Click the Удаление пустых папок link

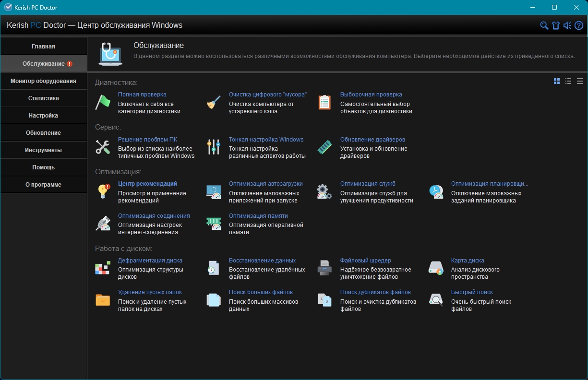click(150, 292)
